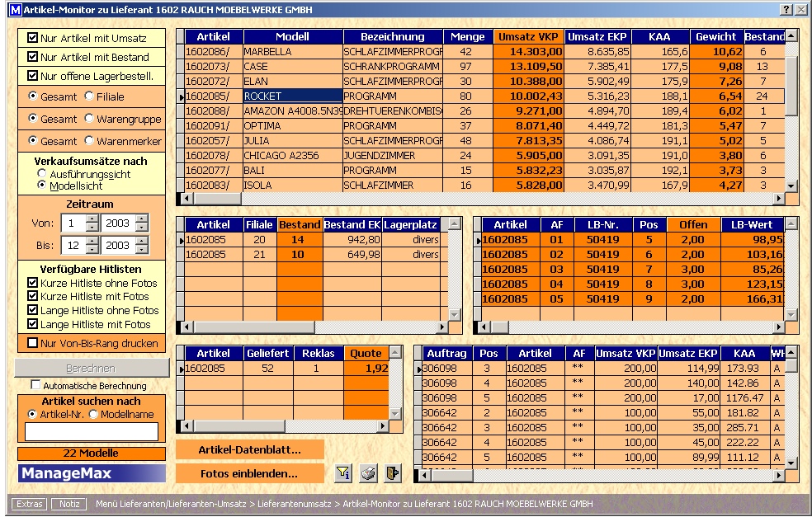Click the ManageMax logo
This screenshot has height=517, width=812.
91,473
